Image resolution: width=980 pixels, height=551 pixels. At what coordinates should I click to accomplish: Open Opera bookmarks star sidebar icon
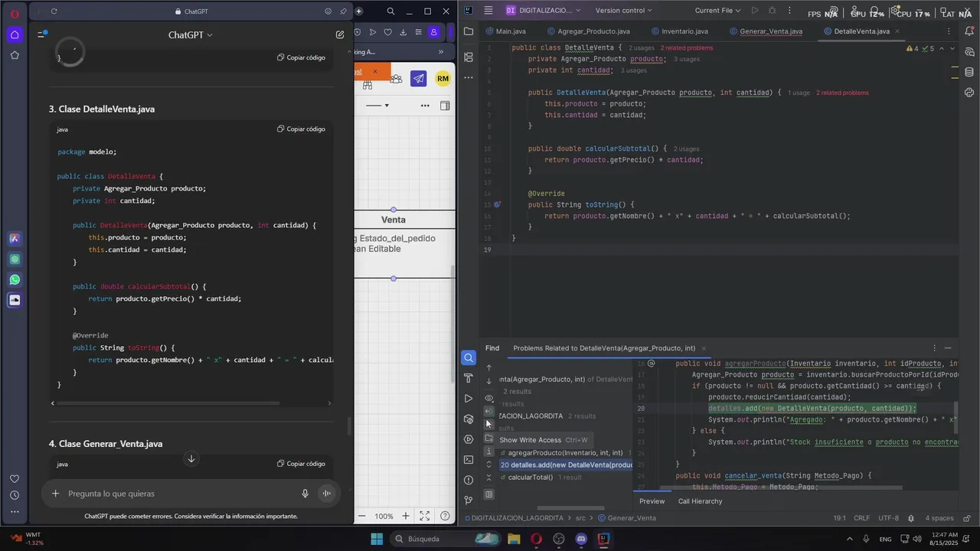pos(15,55)
